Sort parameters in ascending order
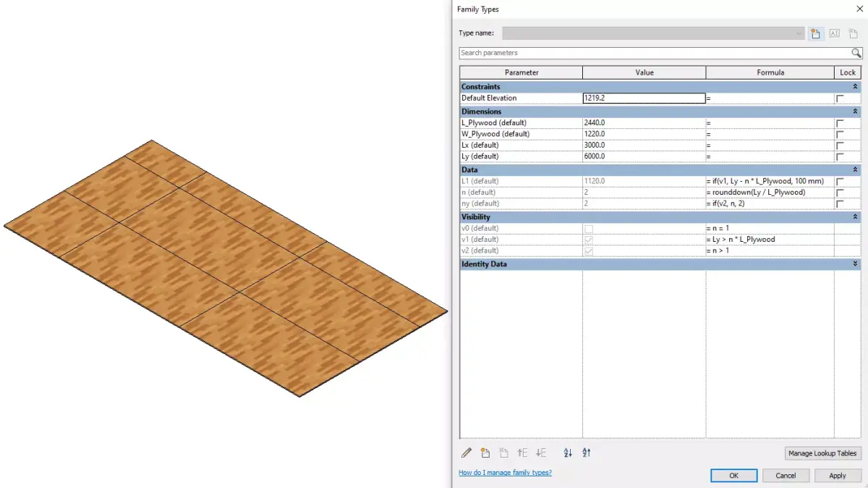 coord(568,453)
